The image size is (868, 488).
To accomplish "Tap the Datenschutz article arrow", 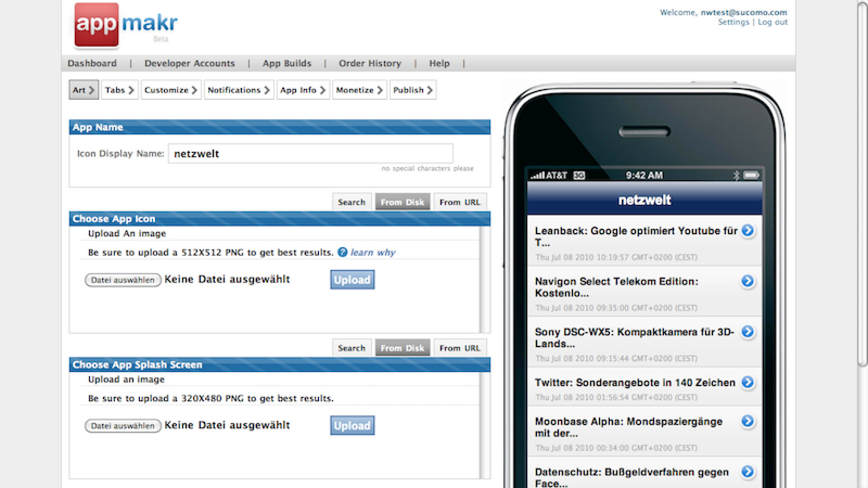I will (x=748, y=472).
